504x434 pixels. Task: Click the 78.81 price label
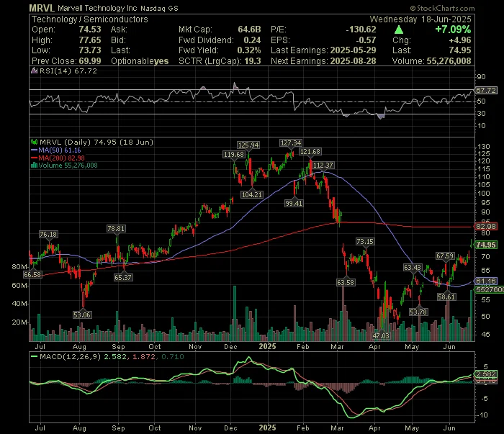point(116,229)
